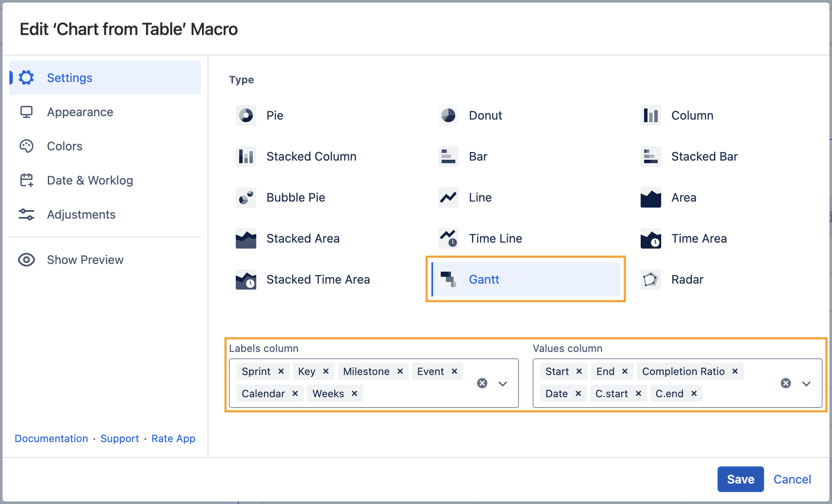The width and height of the screenshot is (832, 504).
Task: Clear all Labels column selections
Action: click(x=482, y=383)
